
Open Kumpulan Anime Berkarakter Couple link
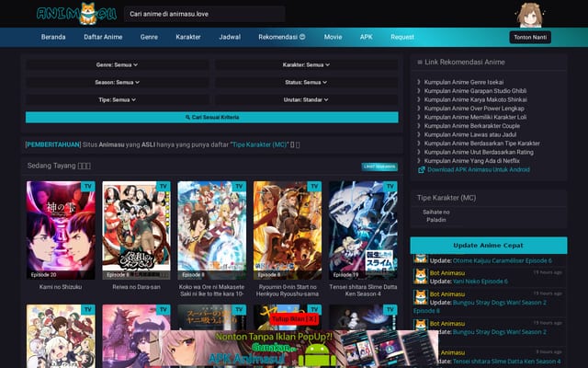[471, 126]
